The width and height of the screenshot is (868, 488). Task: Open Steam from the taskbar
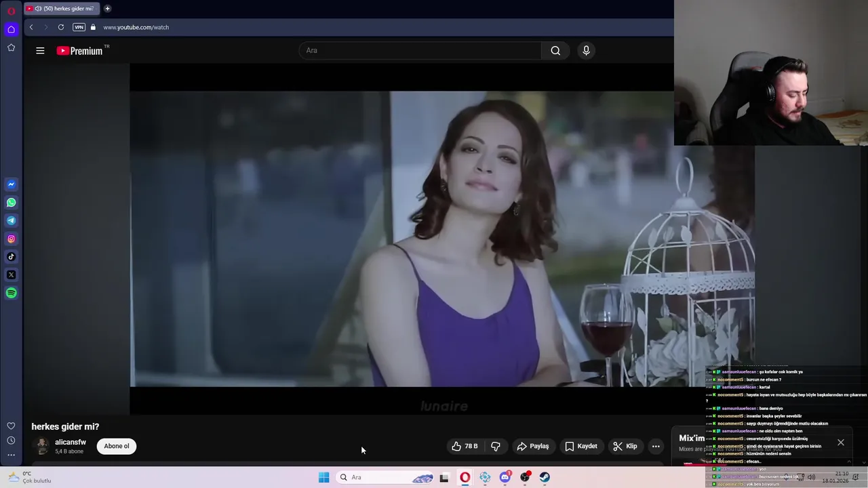coord(545,477)
